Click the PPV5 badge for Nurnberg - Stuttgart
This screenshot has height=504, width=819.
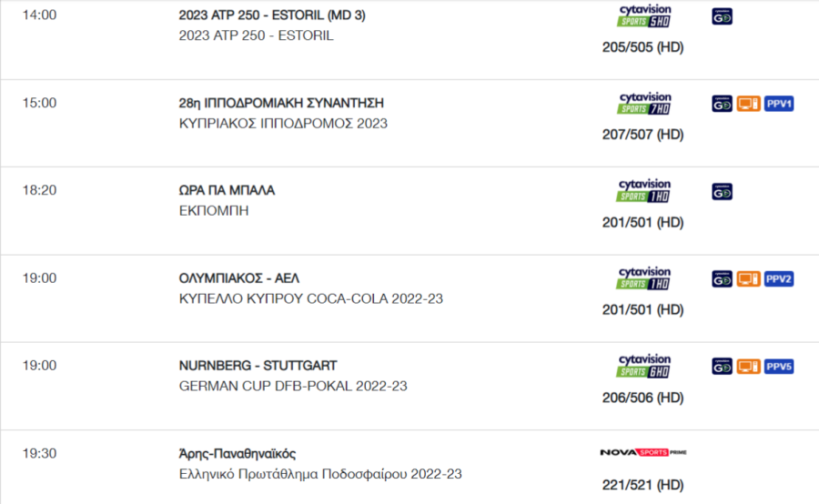779,366
